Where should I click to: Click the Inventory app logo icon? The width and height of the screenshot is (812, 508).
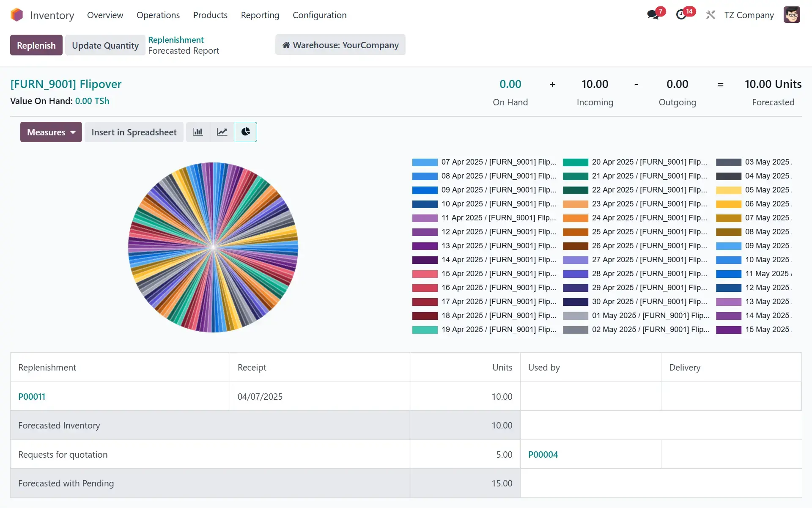tap(17, 15)
